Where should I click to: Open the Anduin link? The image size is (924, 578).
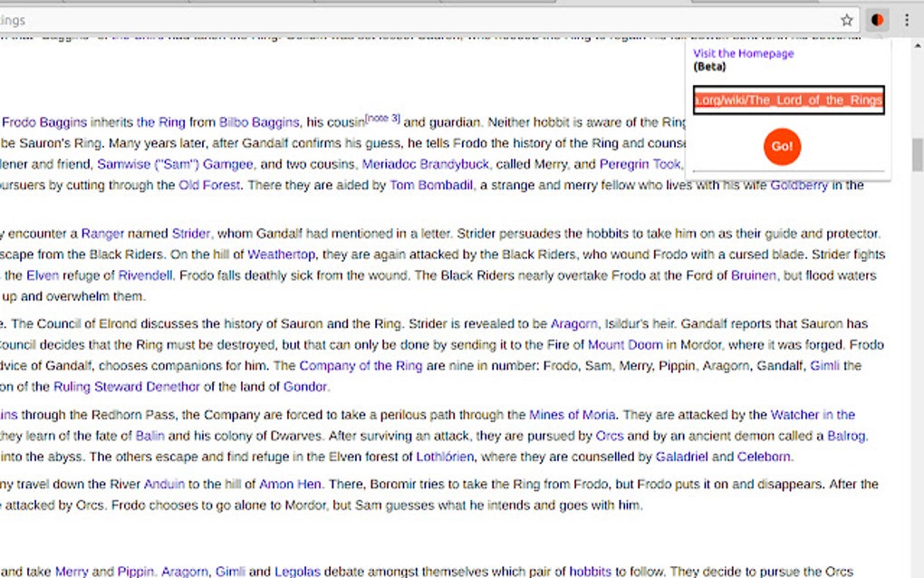click(164, 485)
